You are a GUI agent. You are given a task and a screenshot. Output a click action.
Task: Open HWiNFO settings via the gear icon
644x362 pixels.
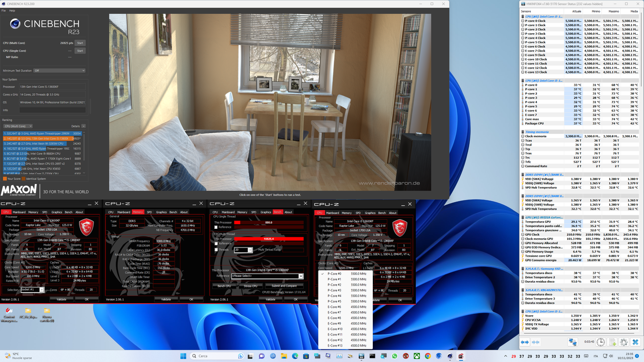[x=624, y=342]
